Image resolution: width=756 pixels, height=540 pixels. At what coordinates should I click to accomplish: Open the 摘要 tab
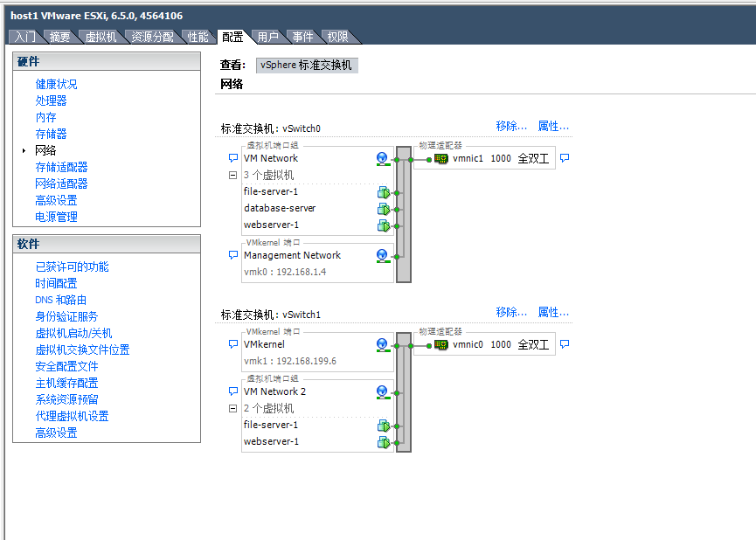[x=59, y=37]
